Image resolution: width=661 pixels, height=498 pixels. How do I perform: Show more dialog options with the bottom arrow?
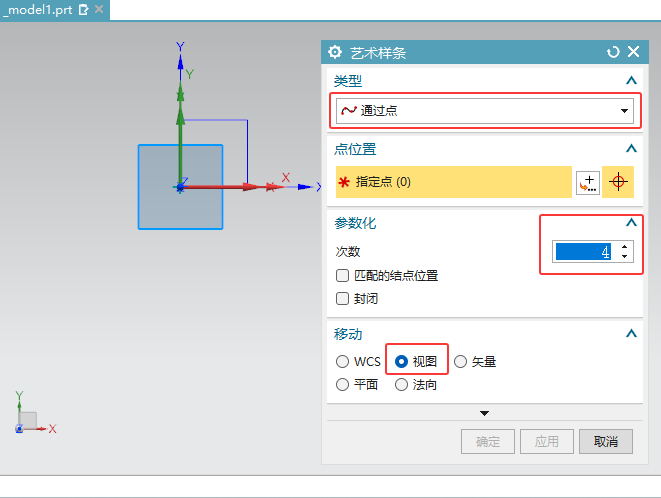point(484,413)
